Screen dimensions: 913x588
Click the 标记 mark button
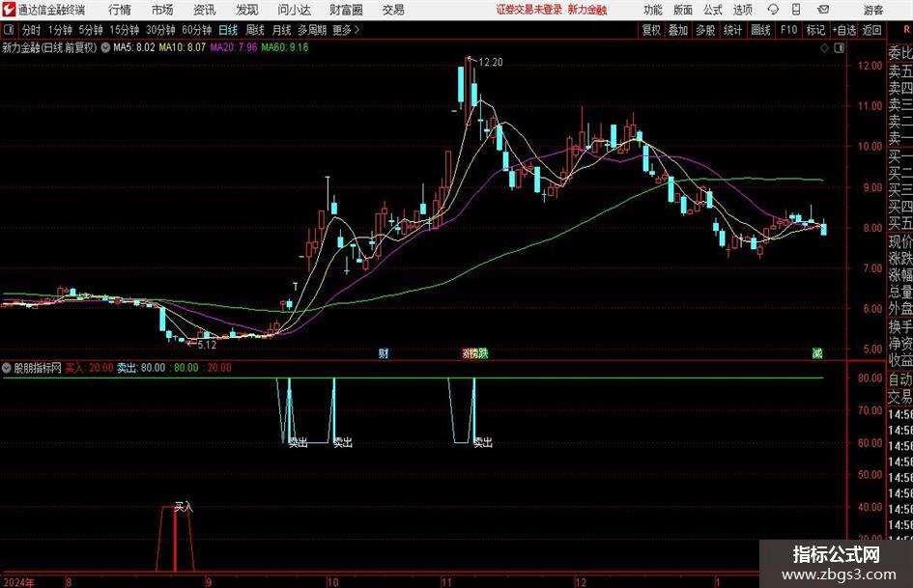pos(815,30)
